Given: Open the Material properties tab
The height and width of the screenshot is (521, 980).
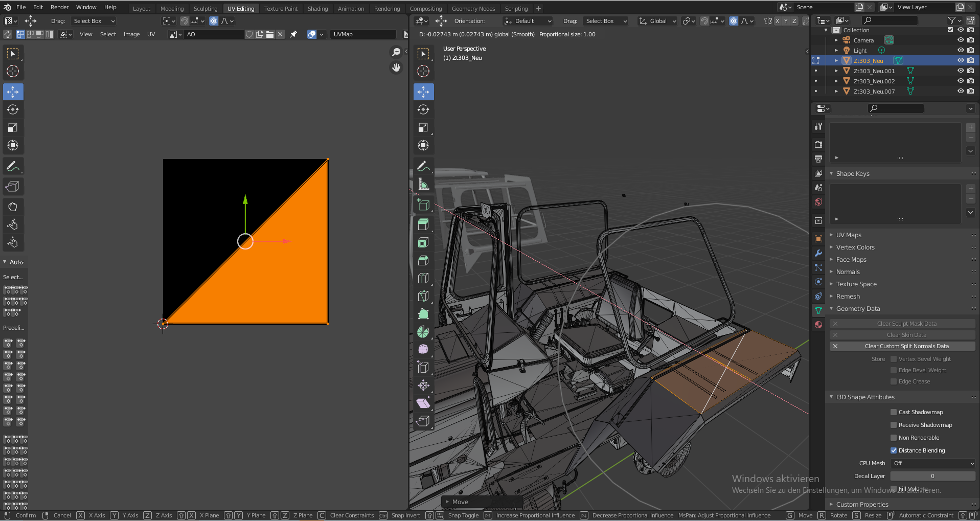Looking at the screenshot, I should (818, 325).
